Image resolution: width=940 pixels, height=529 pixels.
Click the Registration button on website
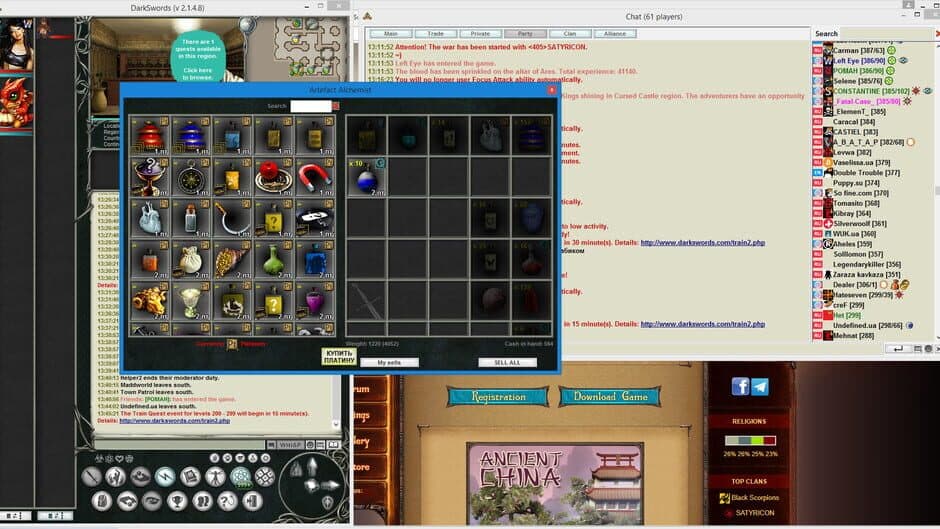pyautogui.click(x=498, y=396)
